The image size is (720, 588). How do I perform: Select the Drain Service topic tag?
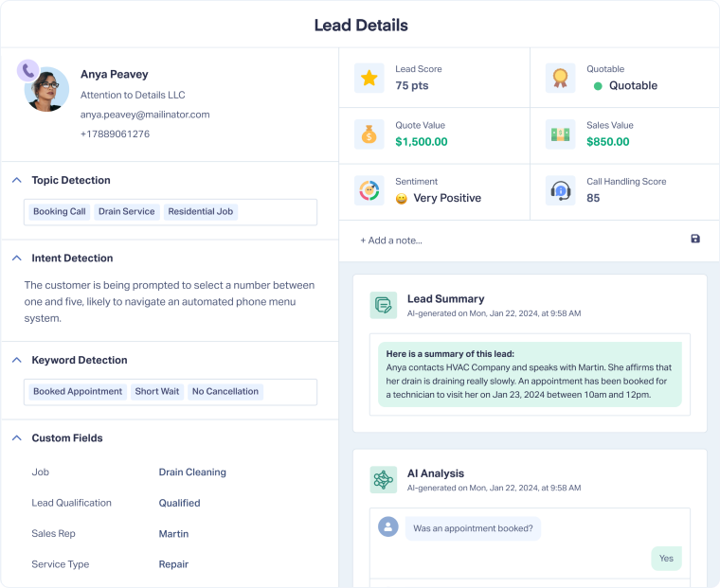coord(126,212)
